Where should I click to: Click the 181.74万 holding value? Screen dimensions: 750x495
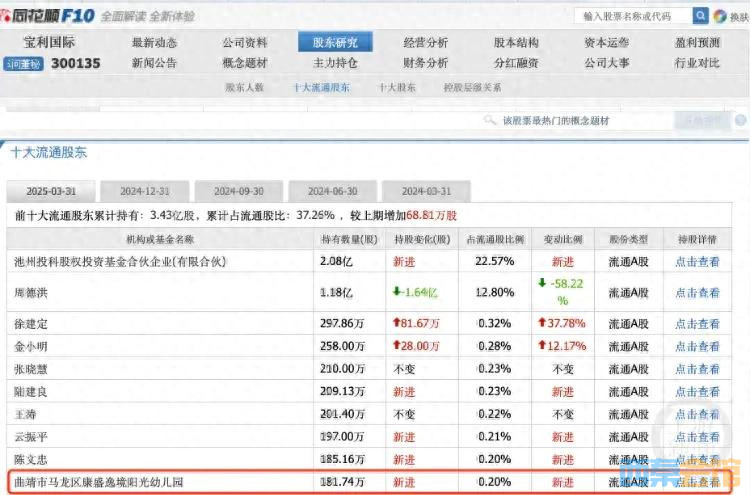coord(342,482)
